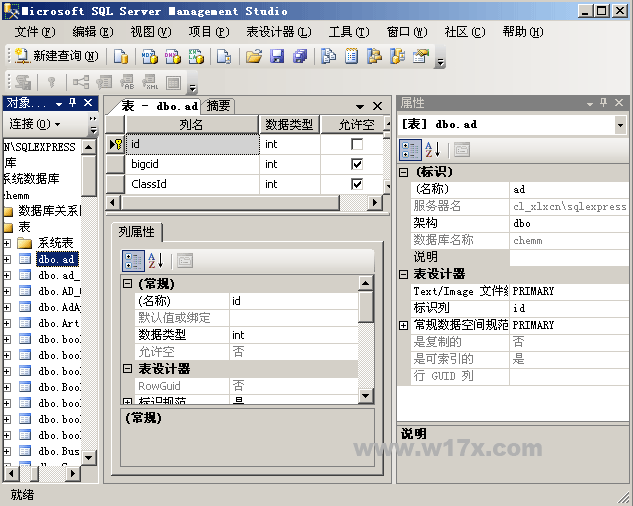This screenshot has width=633, height=506.
Task: Open the Properties Window toolbar icon
Action: [420, 56]
